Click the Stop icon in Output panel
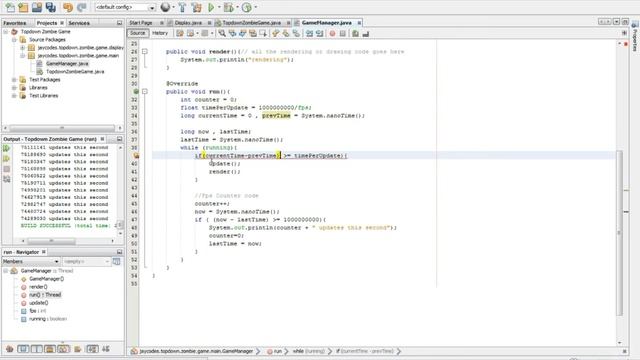640x360 pixels. click(x=7, y=169)
